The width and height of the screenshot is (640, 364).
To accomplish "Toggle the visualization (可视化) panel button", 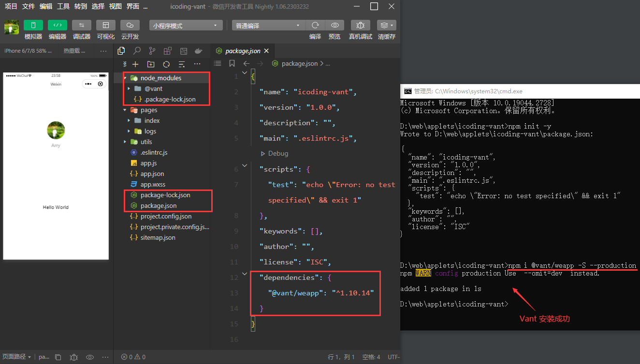I will coord(106,25).
